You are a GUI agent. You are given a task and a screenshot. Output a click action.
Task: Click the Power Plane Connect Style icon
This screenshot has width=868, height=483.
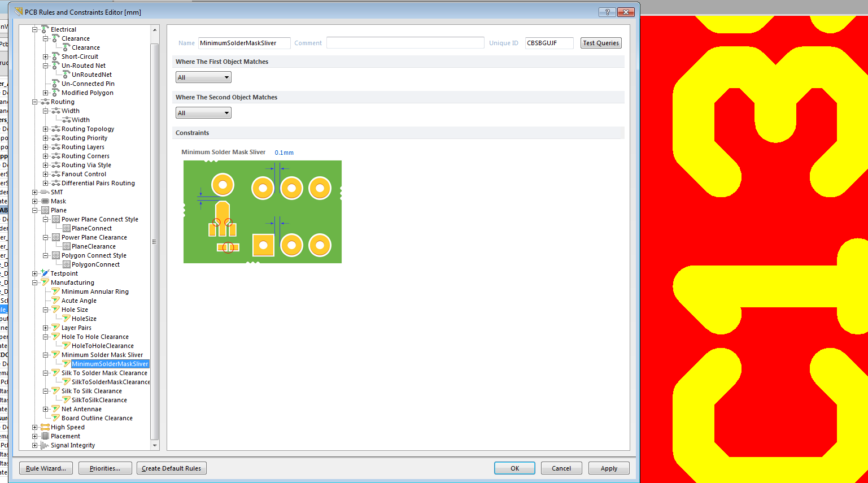click(56, 219)
